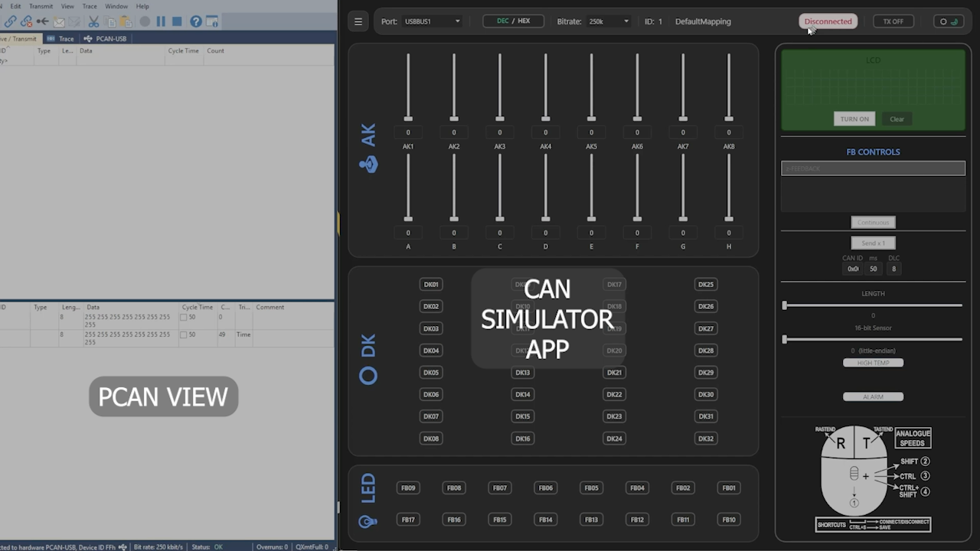Viewport: 980px width, 551px height.
Task: Toggle DEC / HEX number format
Action: click(x=513, y=21)
